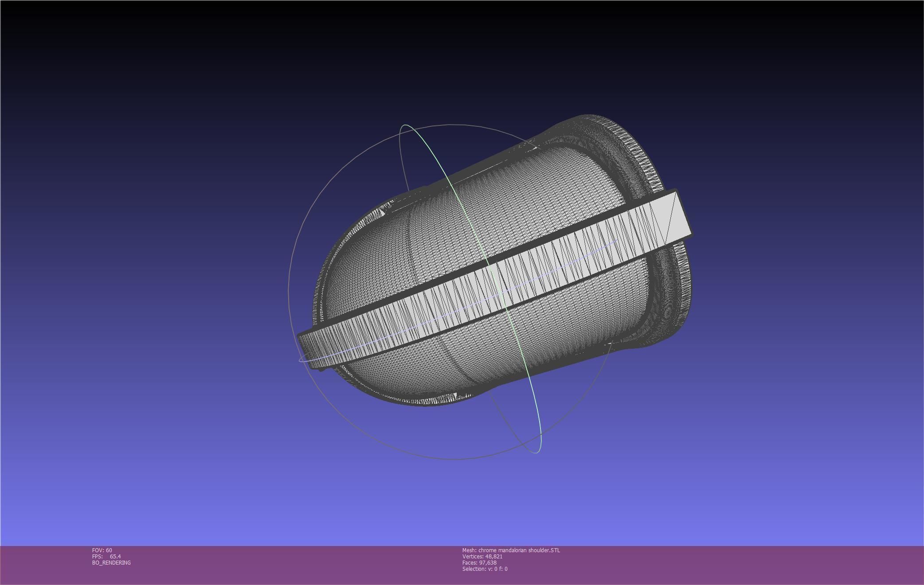The image size is (924, 585).
Task: Click the flat light strap across the armor
Action: [x=443, y=301]
